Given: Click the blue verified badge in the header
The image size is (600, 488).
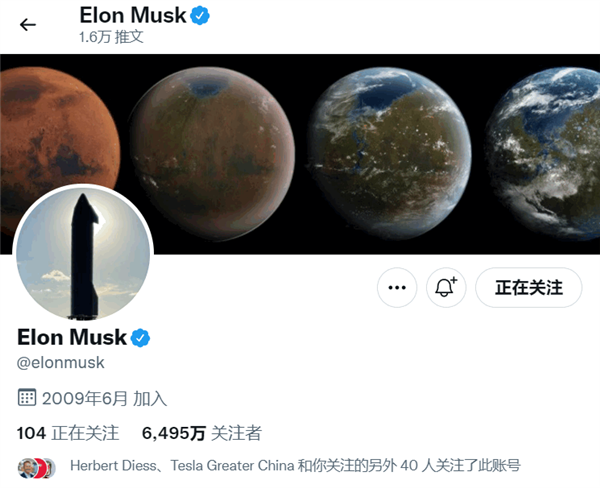Looking at the screenshot, I should click(200, 16).
